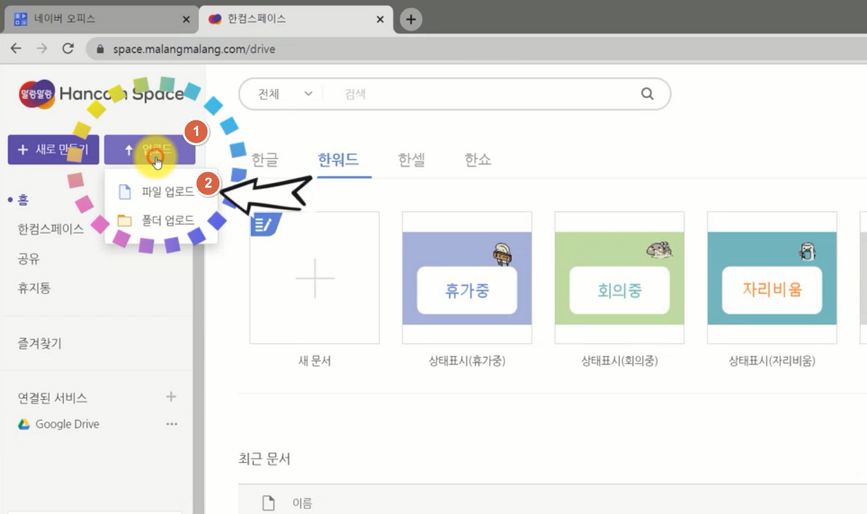Click the 업로드 upload button
867x514 pixels.
tap(149, 150)
